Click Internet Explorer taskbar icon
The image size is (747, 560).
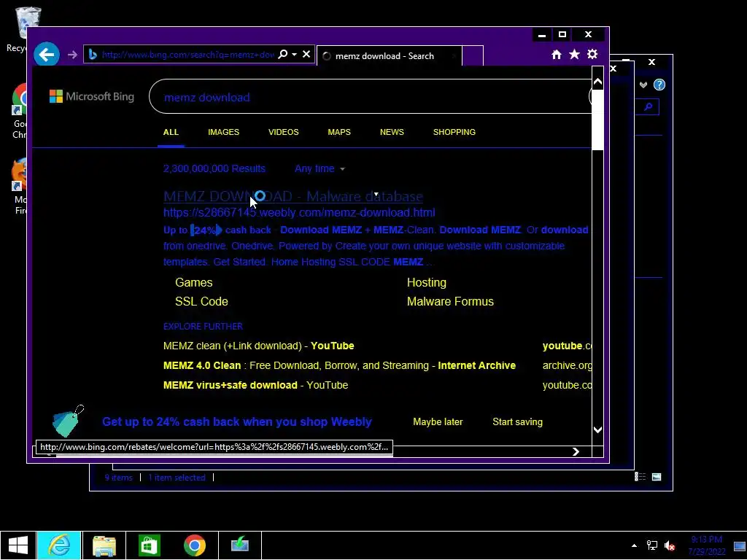[60, 545]
